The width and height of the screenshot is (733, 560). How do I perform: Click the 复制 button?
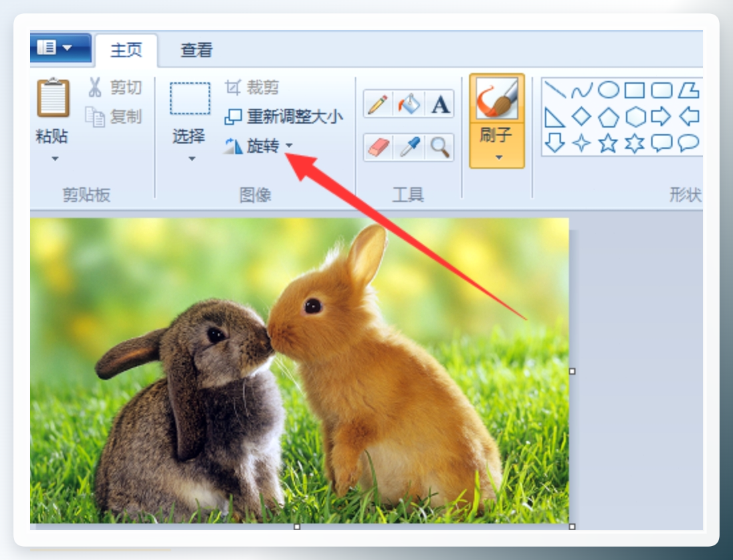(114, 116)
